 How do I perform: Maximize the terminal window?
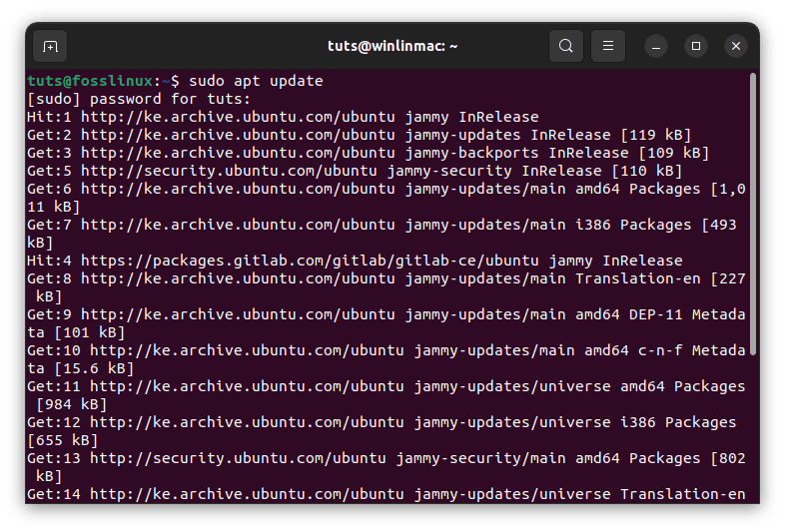(696, 46)
